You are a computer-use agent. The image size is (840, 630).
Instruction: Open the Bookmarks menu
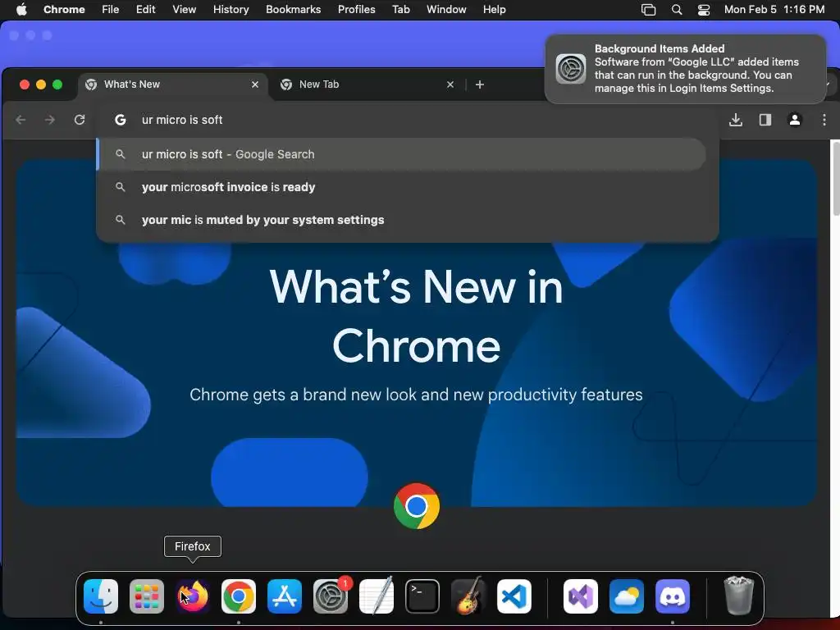point(293,10)
